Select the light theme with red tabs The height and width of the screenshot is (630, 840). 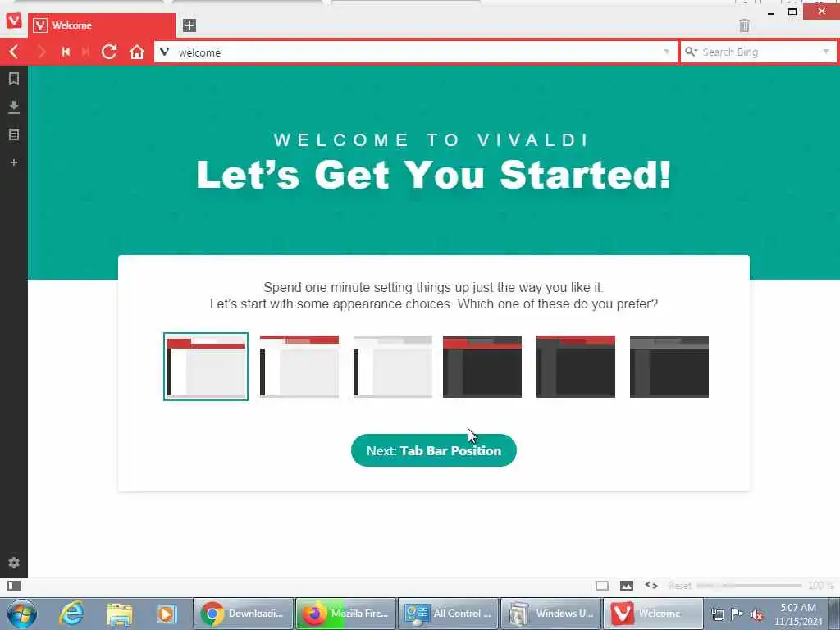pyautogui.click(x=206, y=367)
